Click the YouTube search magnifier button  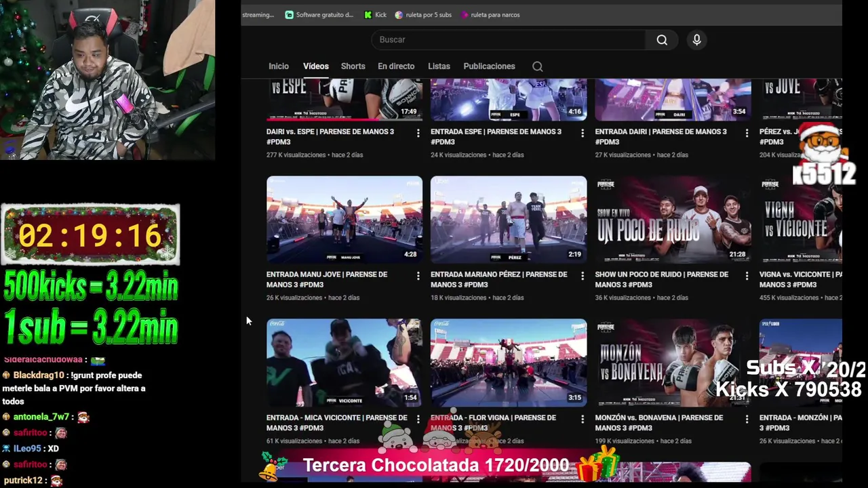click(x=662, y=40)
